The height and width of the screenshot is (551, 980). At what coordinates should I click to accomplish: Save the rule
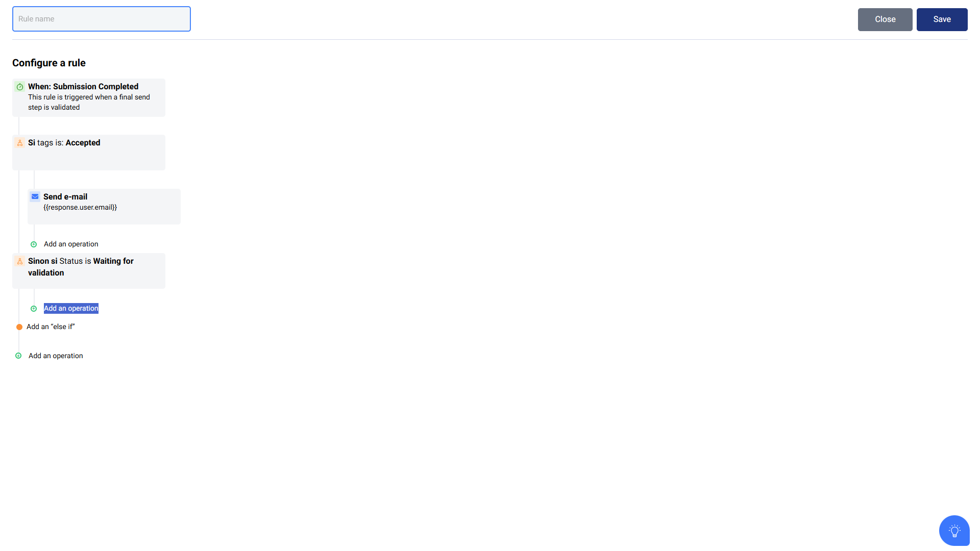[942, 19]
